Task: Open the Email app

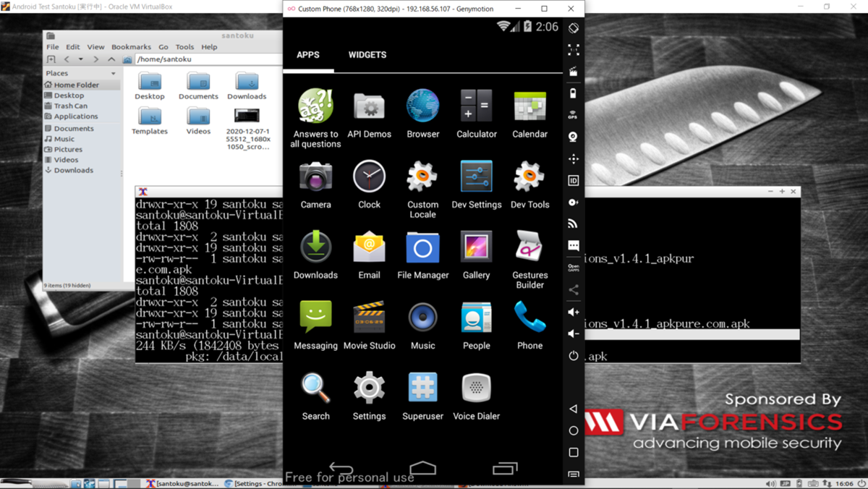Action: [x=369, y=255]
